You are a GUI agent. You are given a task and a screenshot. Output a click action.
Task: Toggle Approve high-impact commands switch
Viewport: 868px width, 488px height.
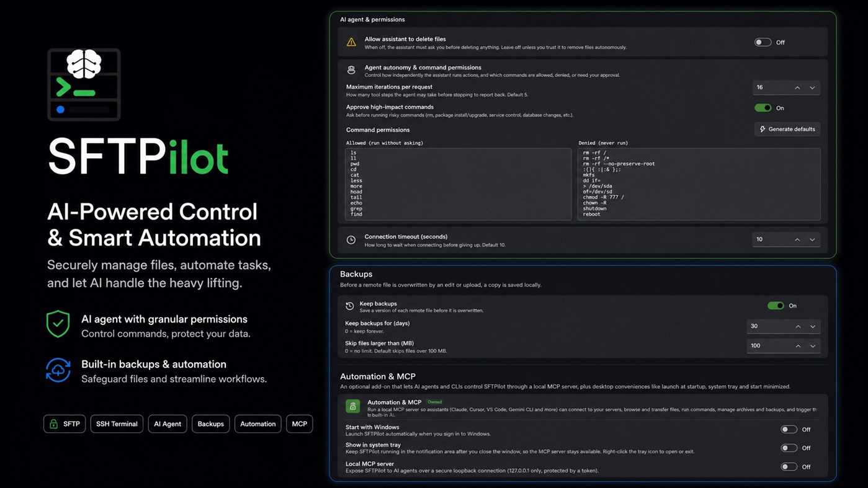763,108
